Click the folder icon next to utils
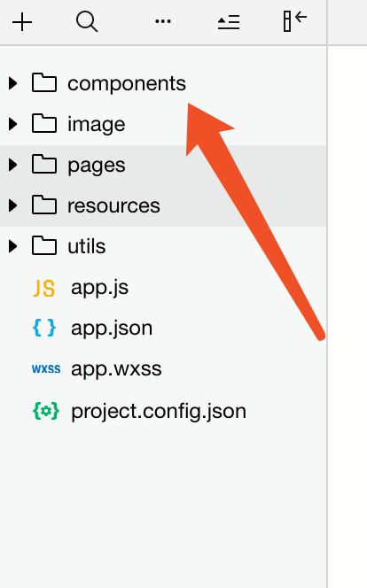This screenshot has height=588, width=367. coord(44,245)
